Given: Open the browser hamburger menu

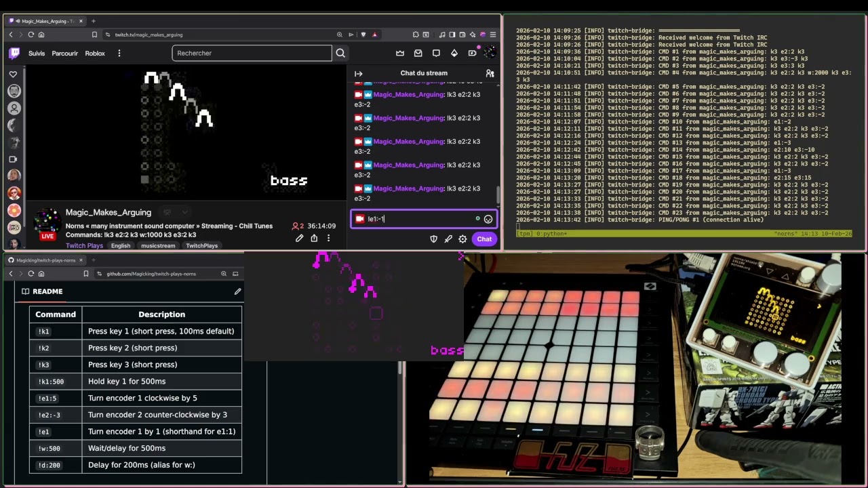Looking at the screenshot, I should coord(493,35).
